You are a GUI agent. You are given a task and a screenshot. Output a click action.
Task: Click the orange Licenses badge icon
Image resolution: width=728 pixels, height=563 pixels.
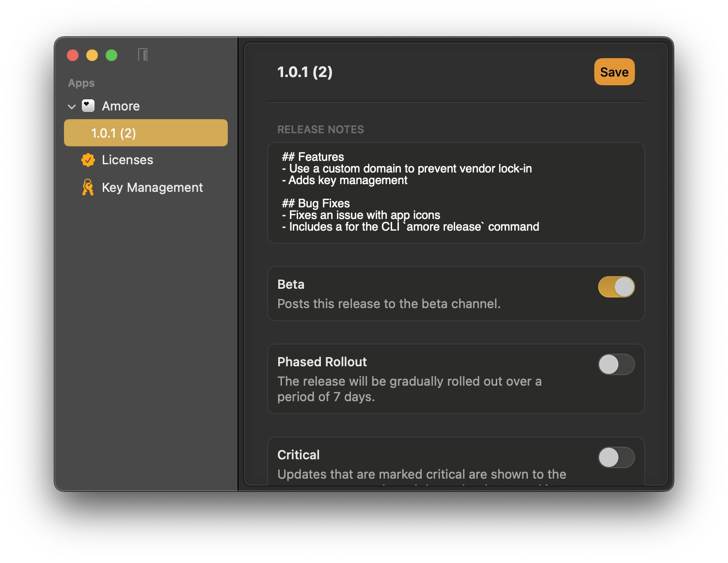click(x=88, y=160)
